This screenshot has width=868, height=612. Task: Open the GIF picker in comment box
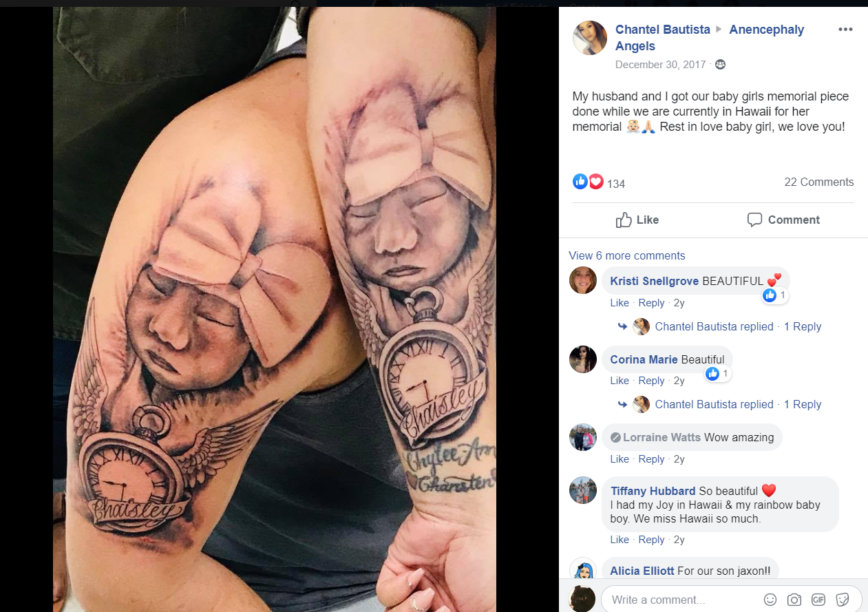818,599
